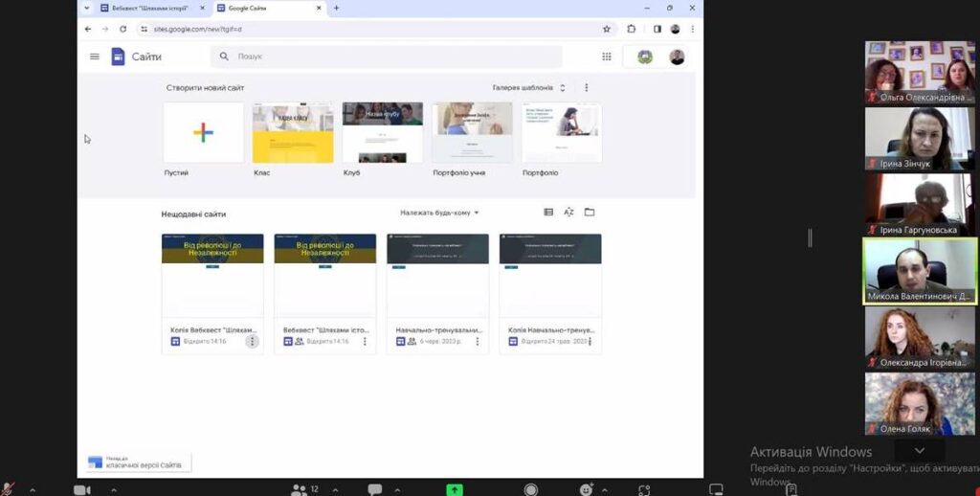This screenshot has width=980, height=496.
Task: Open the browser extensions puzzle icon
Action: click(x=632, y=29)
